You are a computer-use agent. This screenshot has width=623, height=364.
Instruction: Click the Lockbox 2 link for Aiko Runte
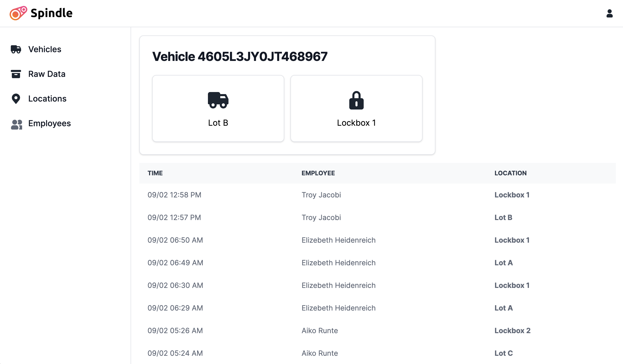pyautogui.click(x=512, y=331)
